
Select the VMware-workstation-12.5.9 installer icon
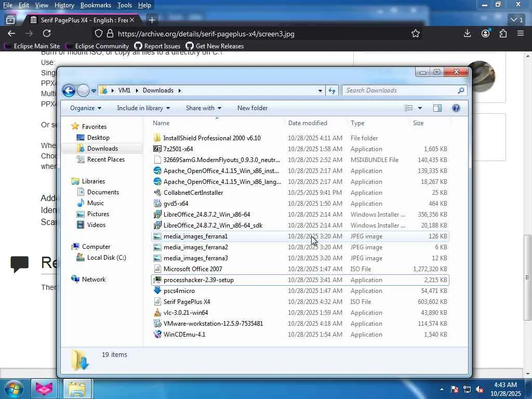(157, 323)
